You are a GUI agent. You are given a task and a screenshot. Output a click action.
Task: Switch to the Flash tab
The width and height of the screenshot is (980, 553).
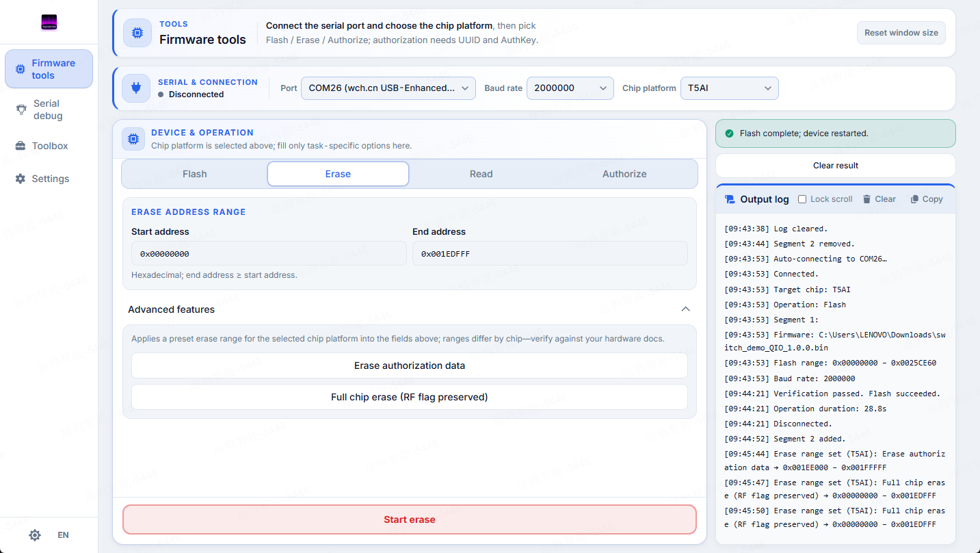pos(195,174)
